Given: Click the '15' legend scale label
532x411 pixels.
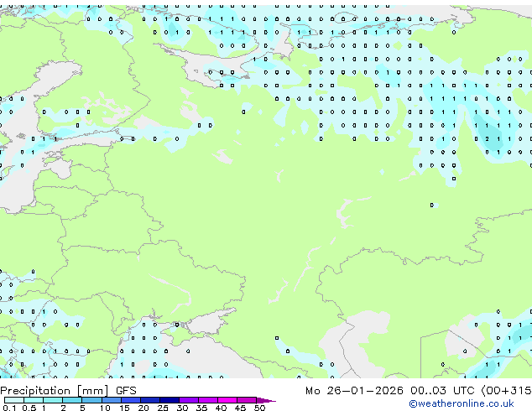Looking at the screenshot, I should coord(124,408).
